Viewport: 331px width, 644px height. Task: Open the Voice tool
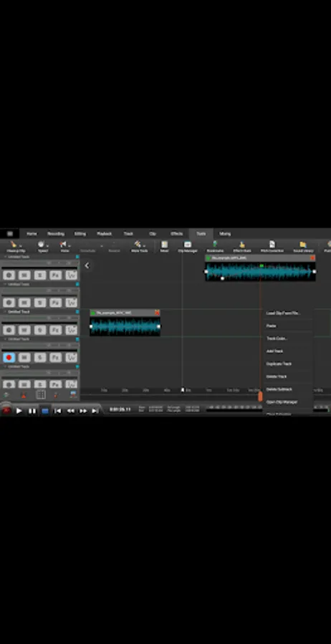click(x=64, y=246)
